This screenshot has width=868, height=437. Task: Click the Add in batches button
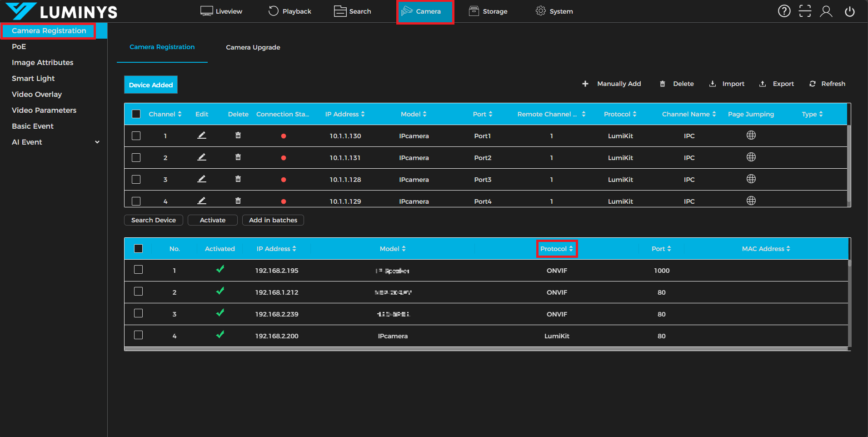click(273, 220)
